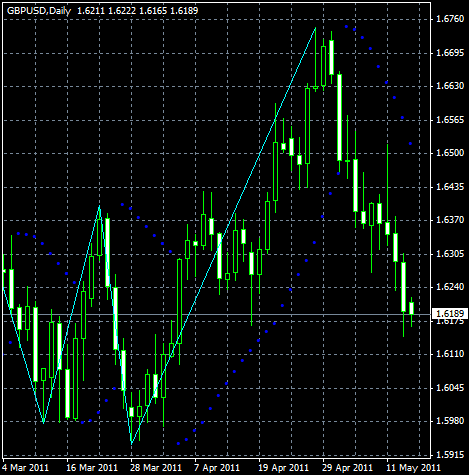Click the 1.5980 price axis label

click(450, 421)
